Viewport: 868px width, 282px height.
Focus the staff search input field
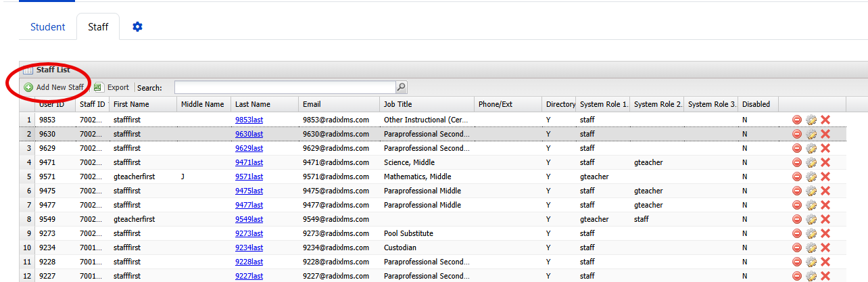(285, 87)
